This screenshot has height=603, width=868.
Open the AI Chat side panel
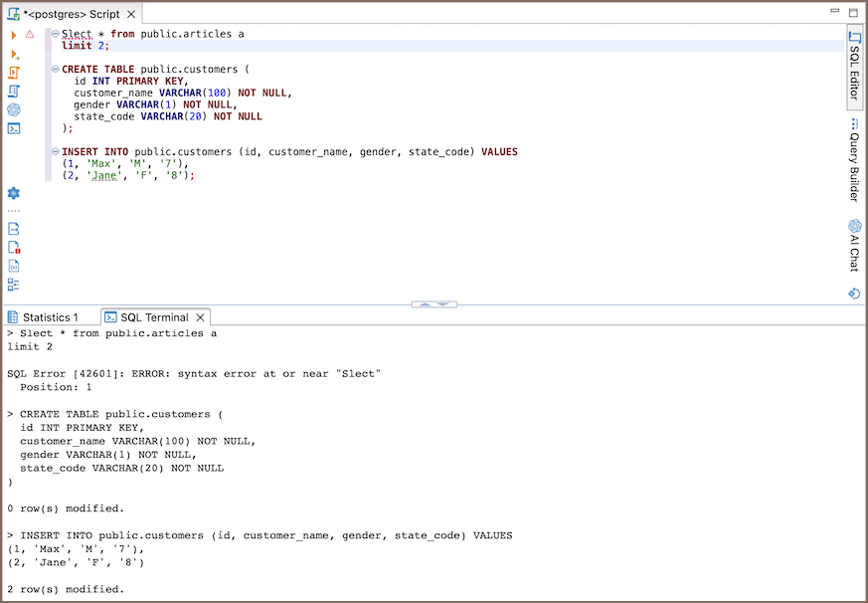pyautogui.click(x=854, y=246)
